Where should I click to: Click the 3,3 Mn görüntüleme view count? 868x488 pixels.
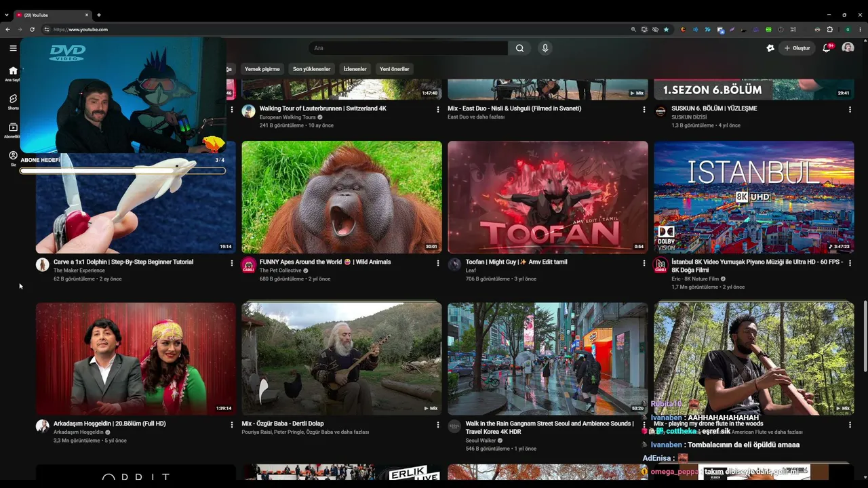click(77, 441)
